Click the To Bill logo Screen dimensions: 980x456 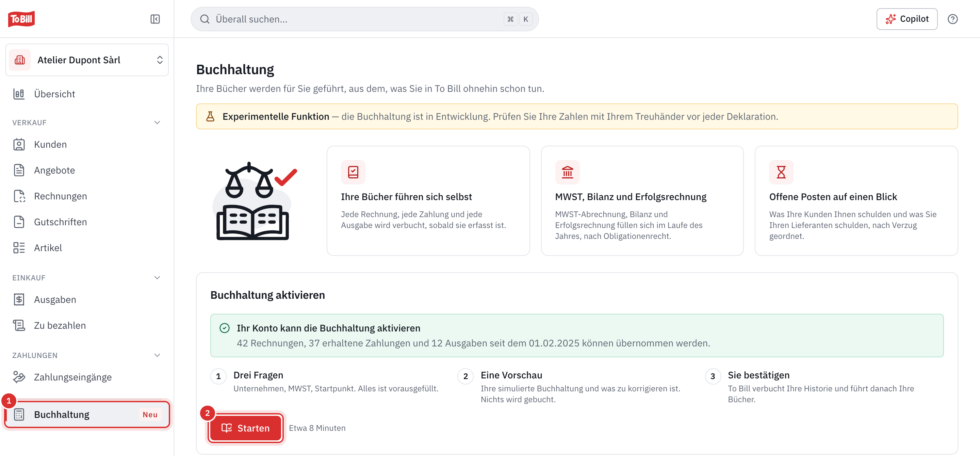(x=21, y=19)
